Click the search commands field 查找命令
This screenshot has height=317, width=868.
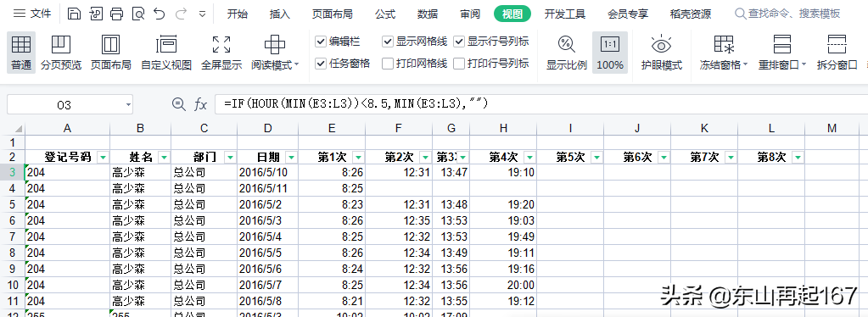(x=787, y=14)
